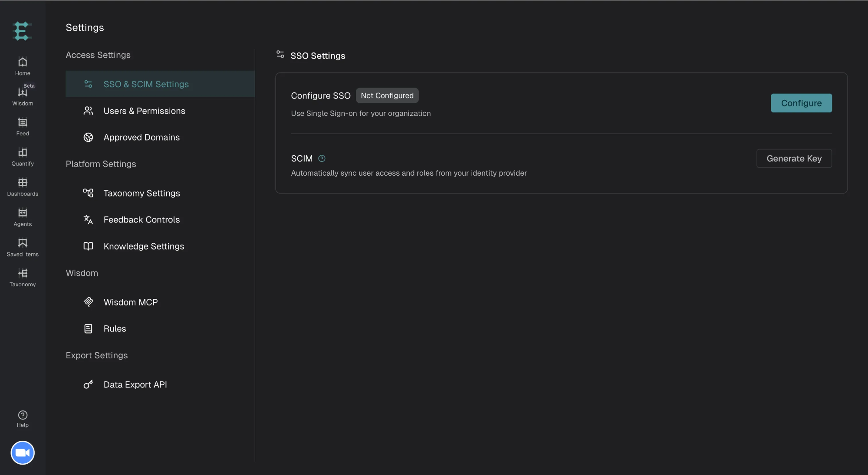
Task: Open Saved Items bookmark icon
Action: click(x=23, y=242)
